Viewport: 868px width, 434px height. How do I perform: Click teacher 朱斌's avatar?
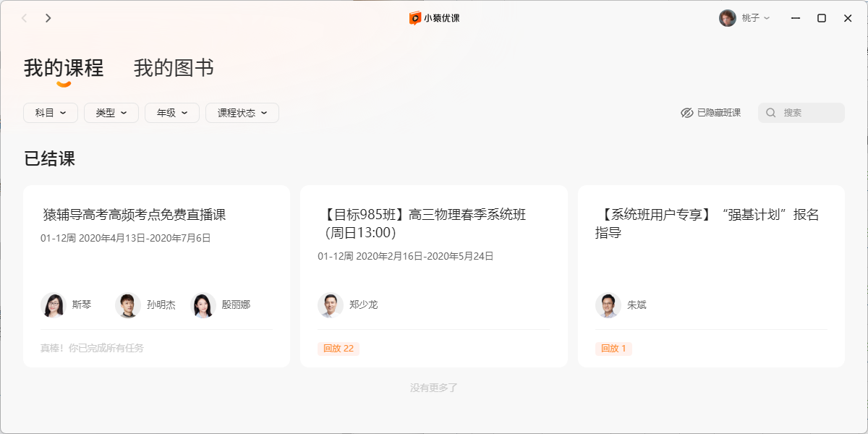[x=608, y=305]
